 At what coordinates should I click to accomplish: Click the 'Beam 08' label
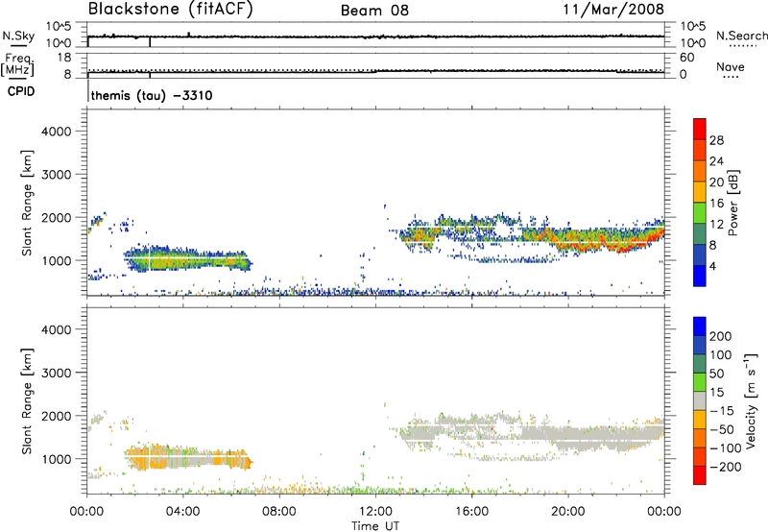pos(374,11)
